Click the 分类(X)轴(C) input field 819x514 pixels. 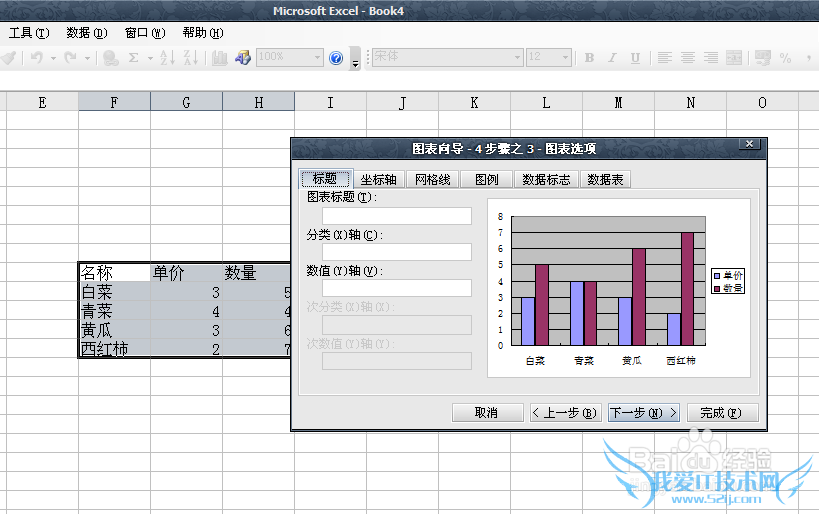(397, 252)
